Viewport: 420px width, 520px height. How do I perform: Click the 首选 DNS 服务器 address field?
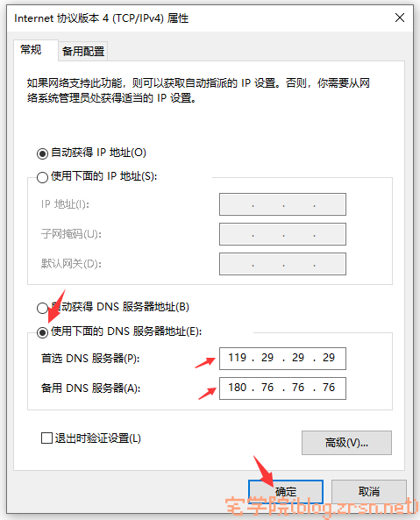(x=282, y=358)
